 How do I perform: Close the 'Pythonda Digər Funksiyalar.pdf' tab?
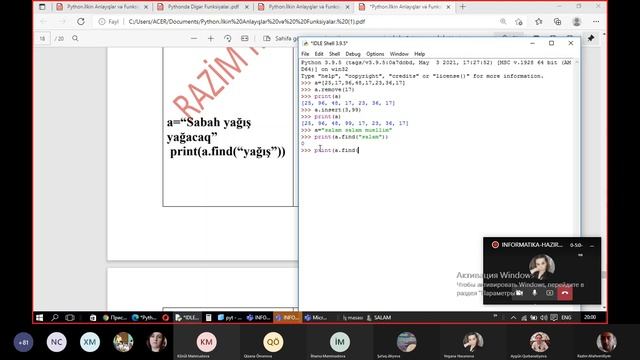pos(247,7)
